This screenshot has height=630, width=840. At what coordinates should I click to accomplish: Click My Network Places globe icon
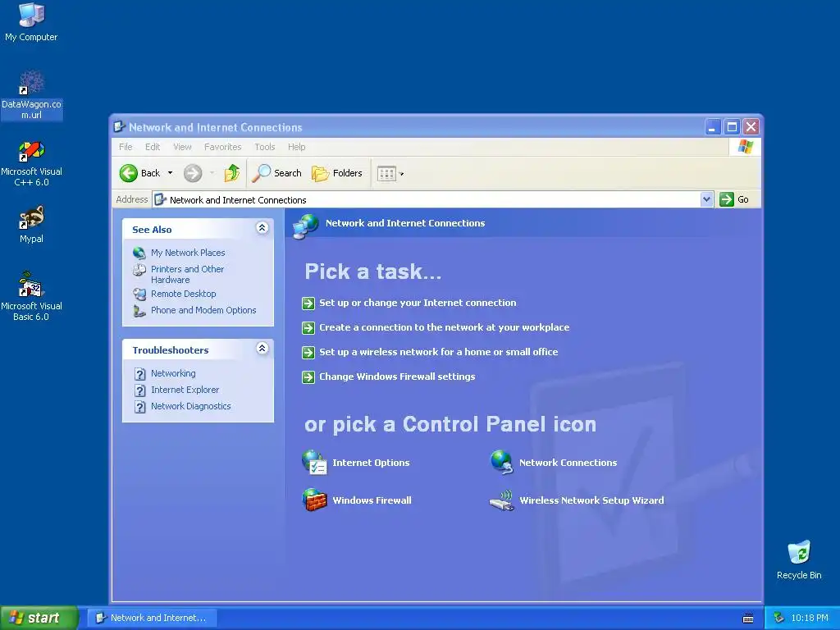point(139,253)
